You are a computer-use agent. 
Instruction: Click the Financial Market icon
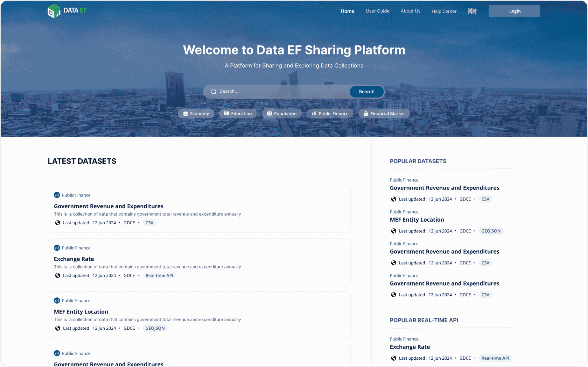click(366, 114)
